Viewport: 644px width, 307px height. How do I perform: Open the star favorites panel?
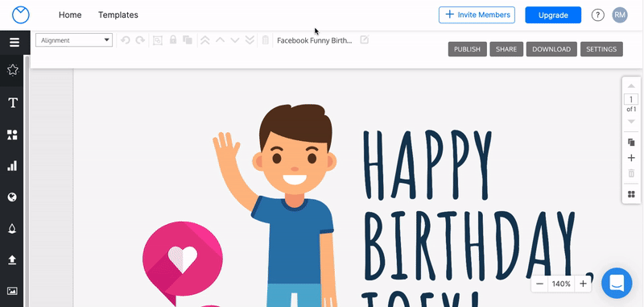point(13,70)
